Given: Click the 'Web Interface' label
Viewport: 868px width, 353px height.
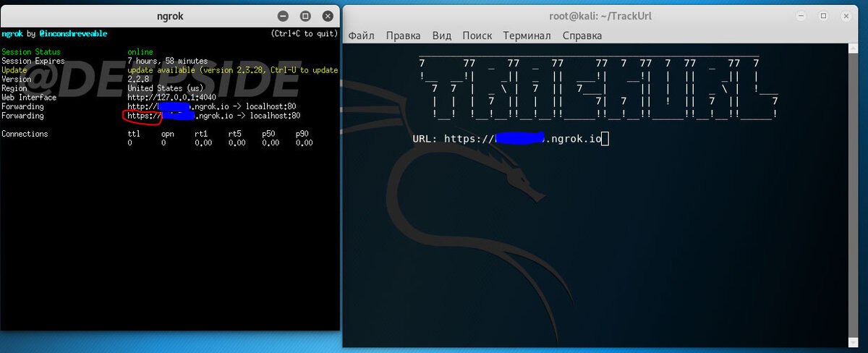Looking at the screenshot, I should (29, 98).
